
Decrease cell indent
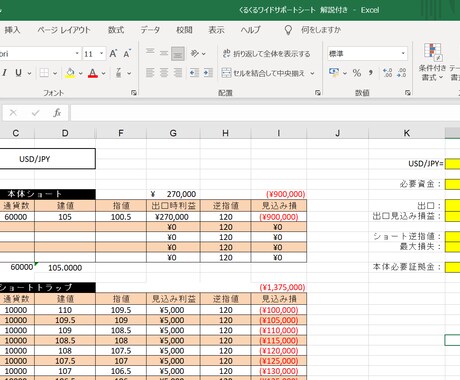tap(194, 73)
